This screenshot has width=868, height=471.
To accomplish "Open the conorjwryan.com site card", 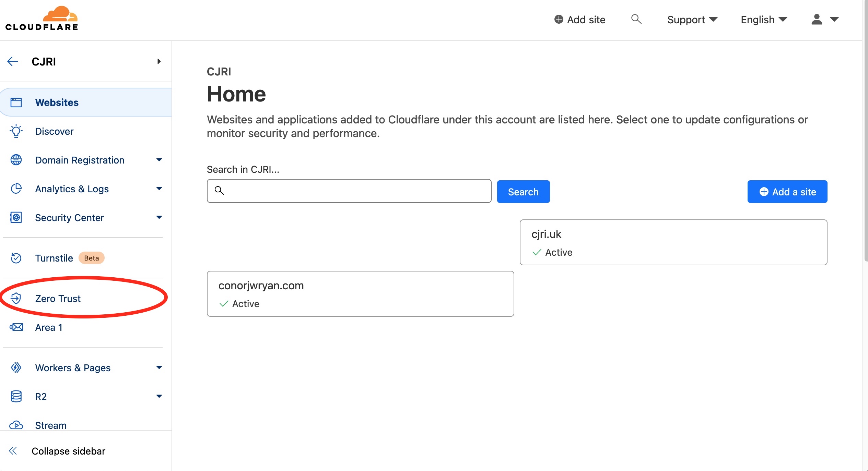I will [x=360, y=294].
